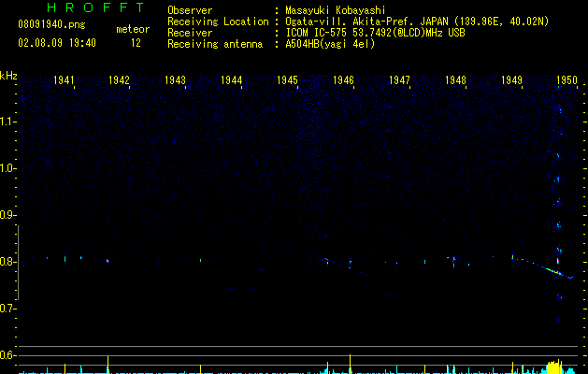
Task: Click the date stamp 02.08.09 19:40
Action: click(57, 43)
